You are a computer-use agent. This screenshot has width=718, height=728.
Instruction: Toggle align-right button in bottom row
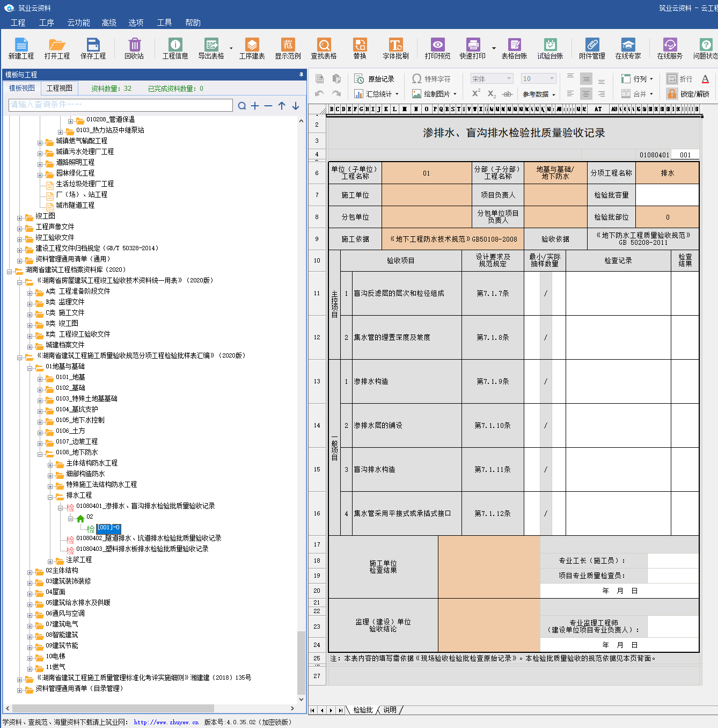click(x=602, y=93)
